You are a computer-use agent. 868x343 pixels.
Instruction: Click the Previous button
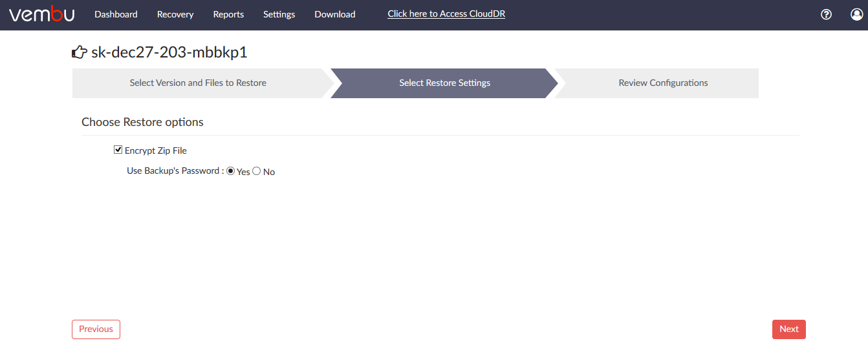coord(96,329)
